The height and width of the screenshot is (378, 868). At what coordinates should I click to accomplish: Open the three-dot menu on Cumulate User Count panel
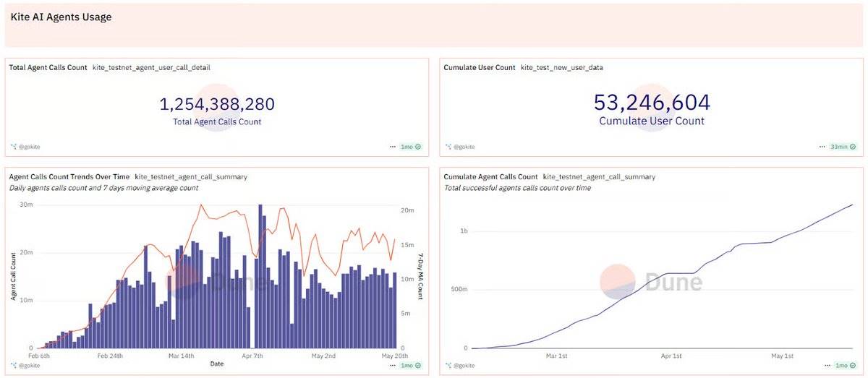coord(822,146)
